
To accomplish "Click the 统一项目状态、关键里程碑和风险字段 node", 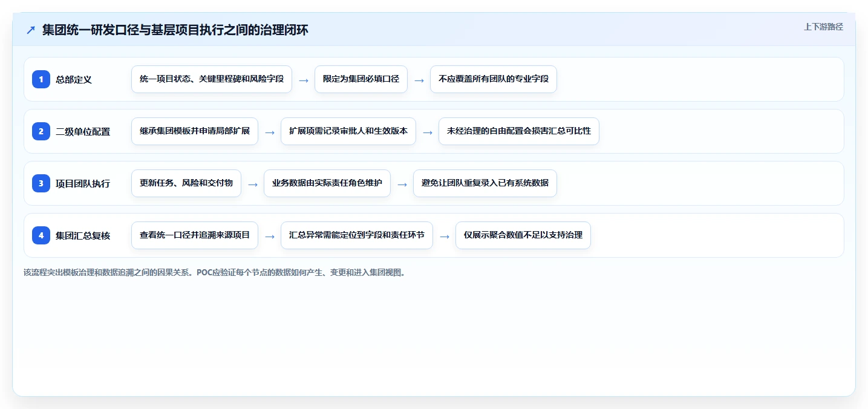I will (x=212, y=79).
